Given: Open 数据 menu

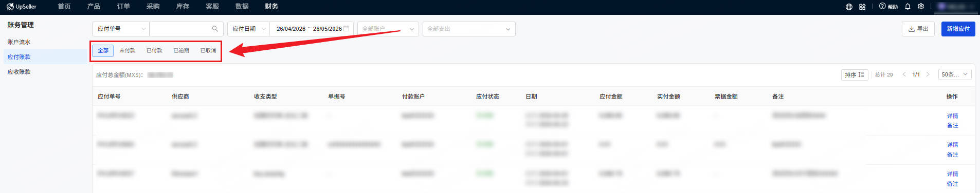Looking at the screenshot, I should [x=242, y=7].
